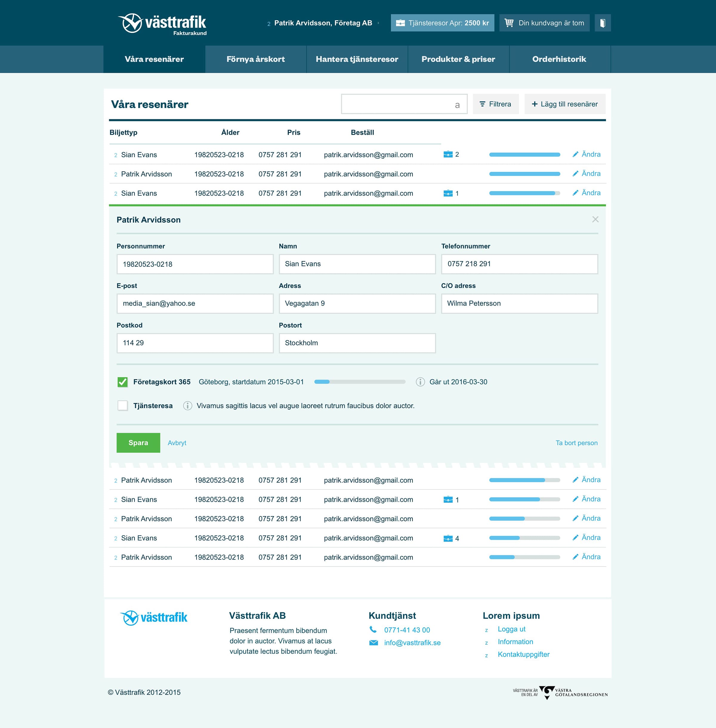Image resolution: width=716 pixels, height=728 pixels.
Task: Click the Tjänsteresor Apr briefcase icon
Action: click(x=400, y=23)
